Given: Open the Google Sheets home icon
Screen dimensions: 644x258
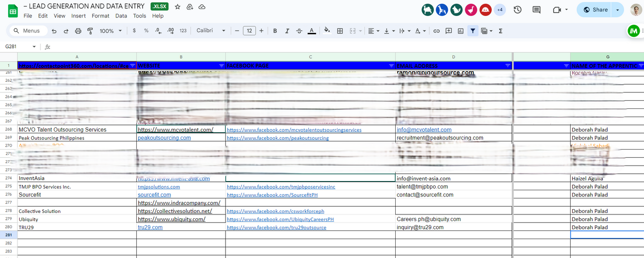Looking at the screenshot, I should [x=13, y=11].
